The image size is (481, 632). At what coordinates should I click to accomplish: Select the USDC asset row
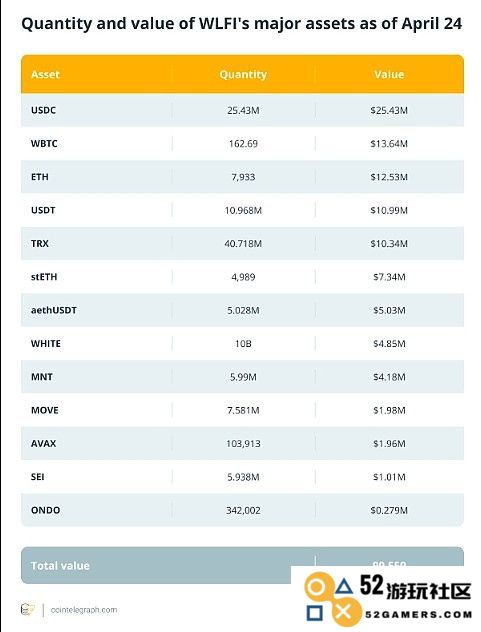(x=242, y=110)
